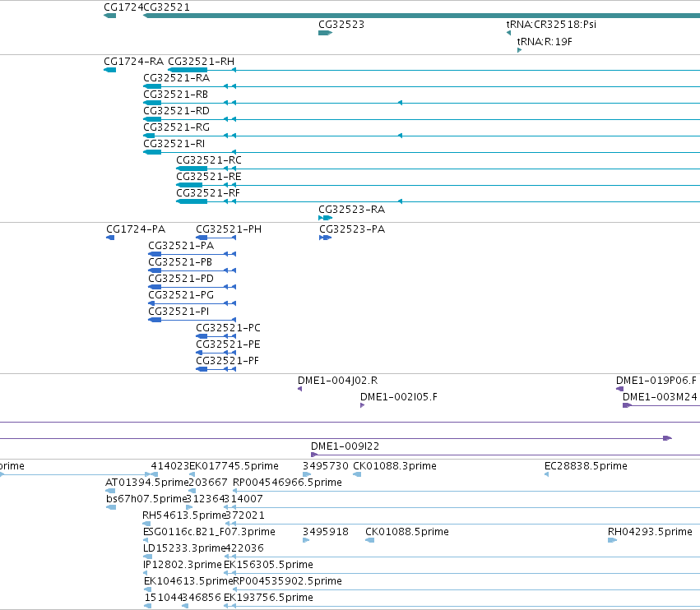Viewport: 700px width, 610px height.
Task: Click the CG32523-PA protein glyph
Action: click(326, 238)
